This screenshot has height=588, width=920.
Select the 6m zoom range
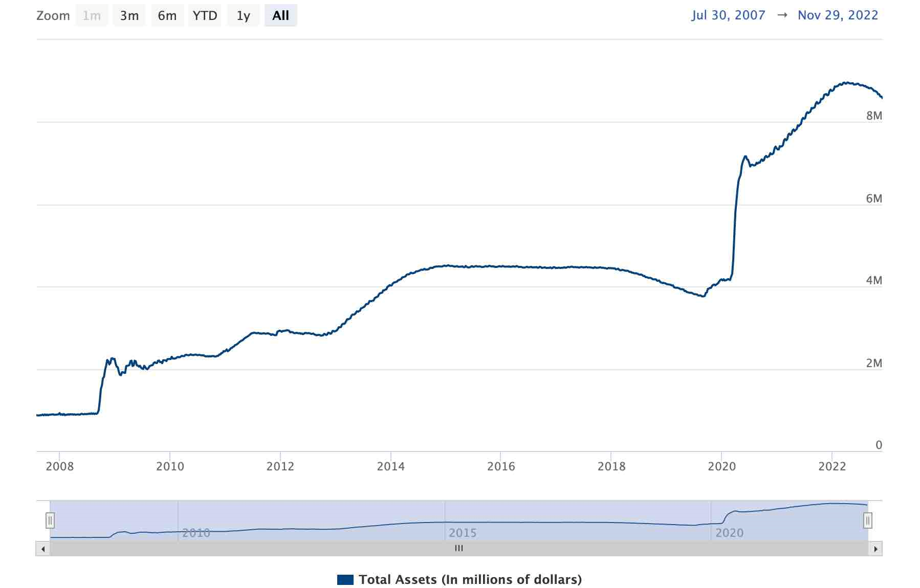click(x=167, y=16)
